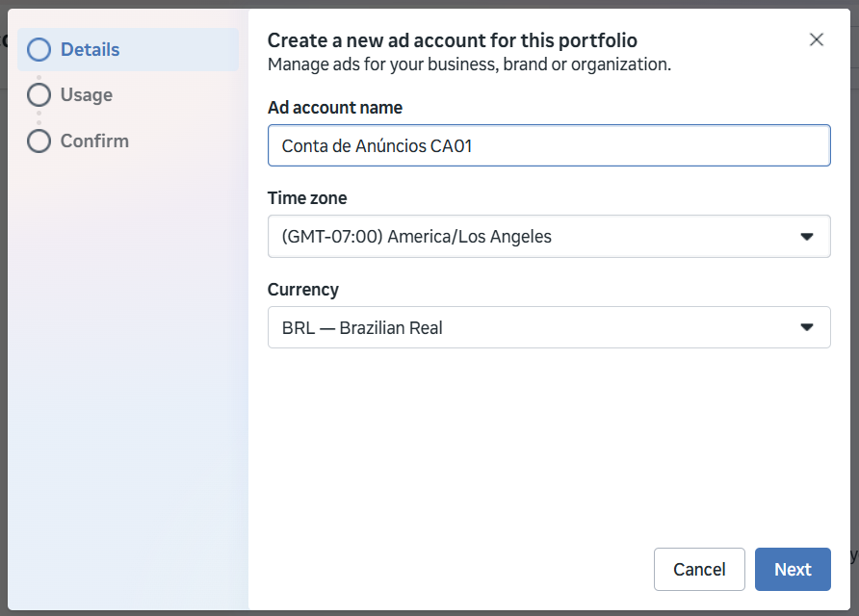Viewport: 859px width, 616px height.
Task: Click the Details step circle indicator
Action: [x=39, y=49]
